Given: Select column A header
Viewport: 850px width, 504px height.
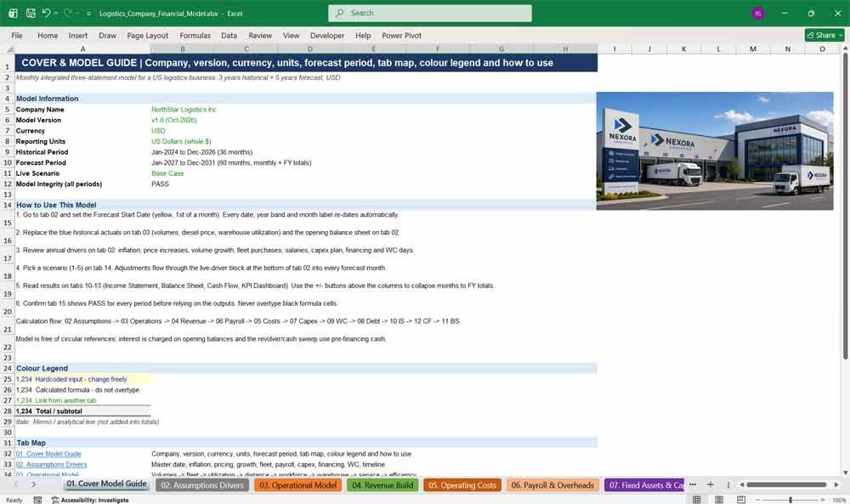Looking at the screenshot, I should [x=82, y=48].
